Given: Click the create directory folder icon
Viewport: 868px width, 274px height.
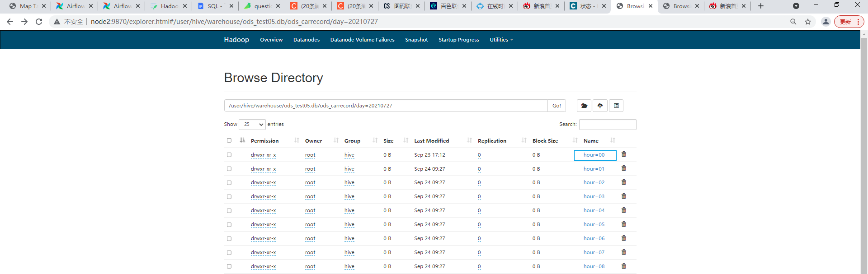Looking at the screenshot, I should (x=584, y=106).
